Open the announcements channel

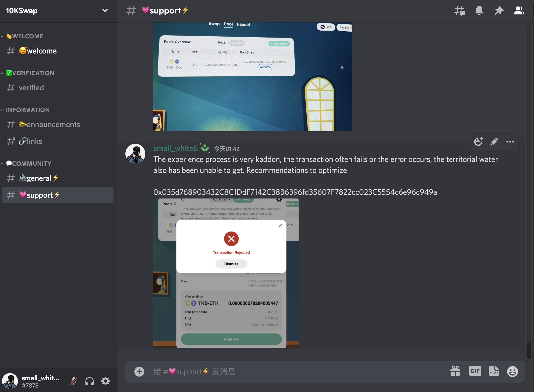click(57, 124)
